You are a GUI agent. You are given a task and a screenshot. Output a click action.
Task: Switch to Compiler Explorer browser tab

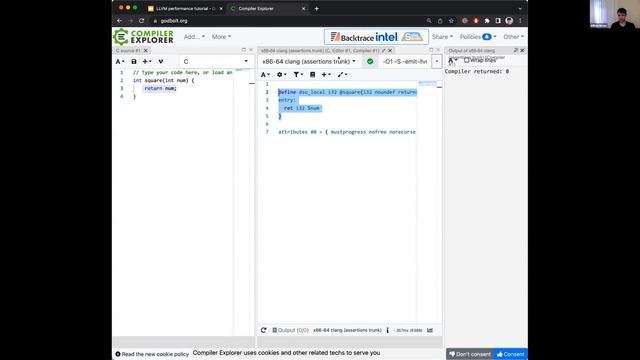pos(267,9)
